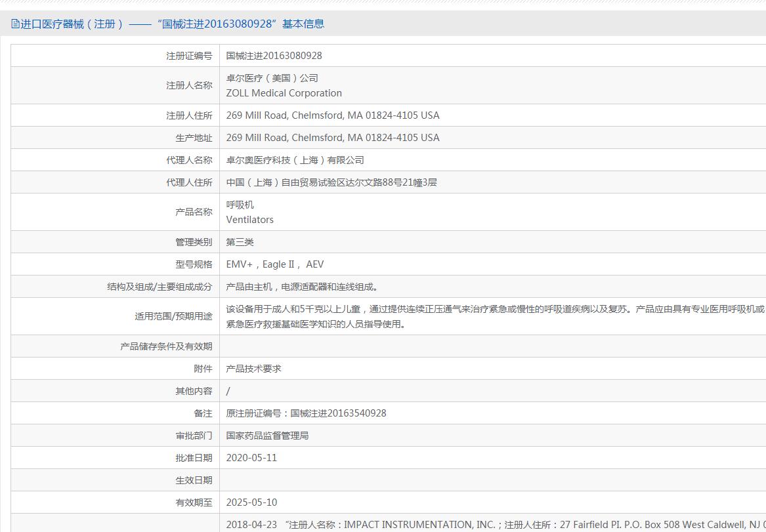Click the ZOLL Medical Corporation registrant name
Viewport: 766px width, 532px height.
pos(284,92)
